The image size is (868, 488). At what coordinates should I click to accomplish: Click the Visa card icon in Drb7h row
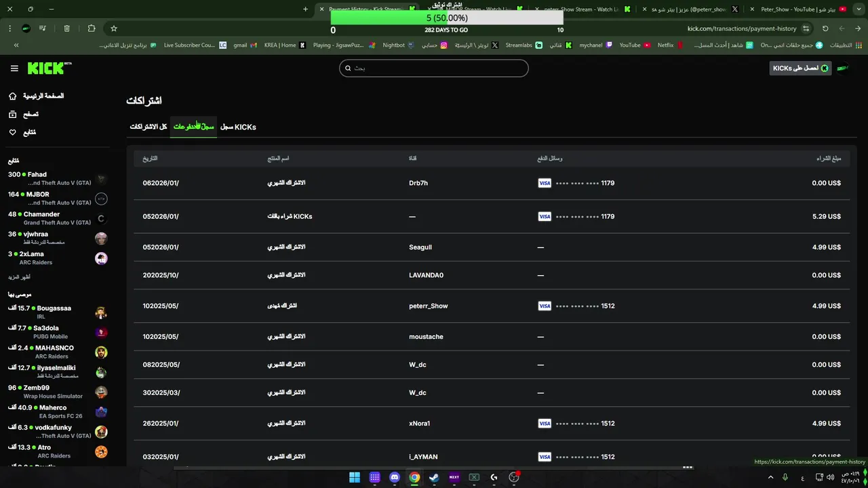(545, 183)
